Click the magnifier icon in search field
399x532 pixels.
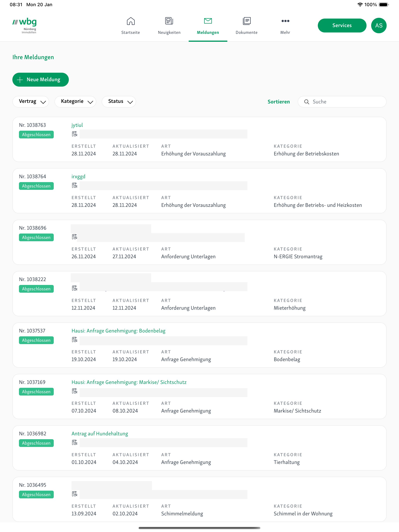(307, 102)
